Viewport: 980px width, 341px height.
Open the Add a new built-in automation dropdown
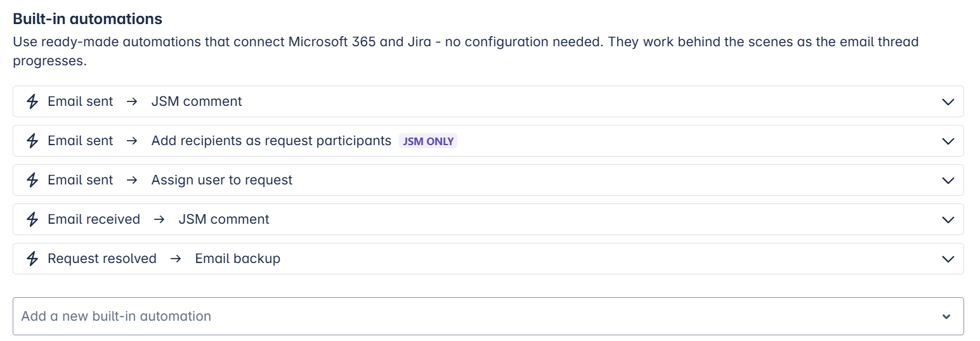click(x=444, y=316)
